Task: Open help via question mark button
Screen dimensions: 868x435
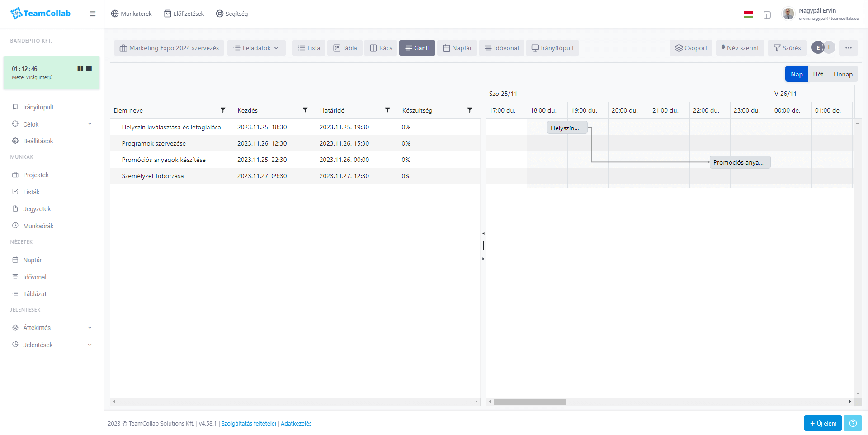Action: click(x=853, y=423)
